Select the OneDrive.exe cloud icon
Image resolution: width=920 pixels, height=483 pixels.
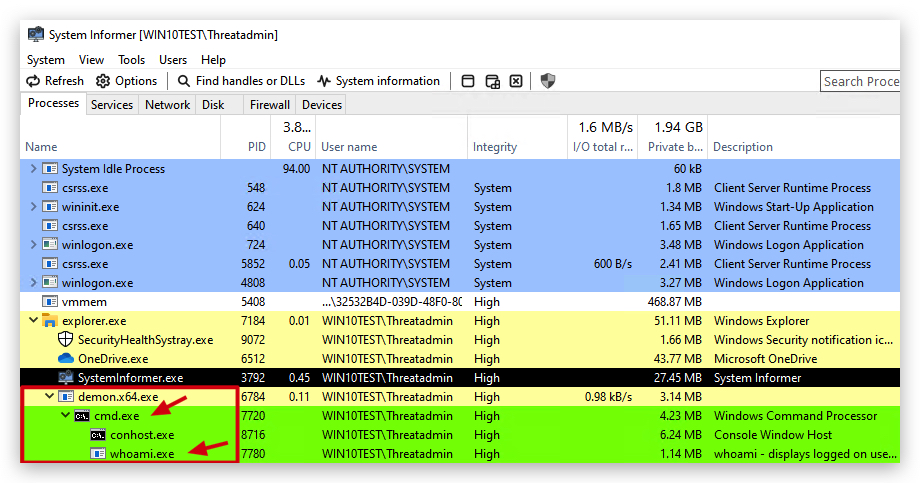pyautogui.click(x=66, y=359)
